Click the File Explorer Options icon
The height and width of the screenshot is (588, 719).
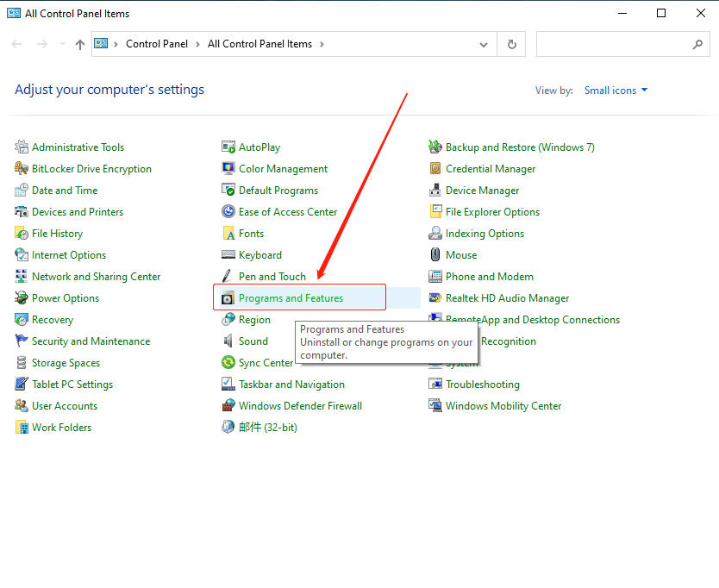click(435, 211)
